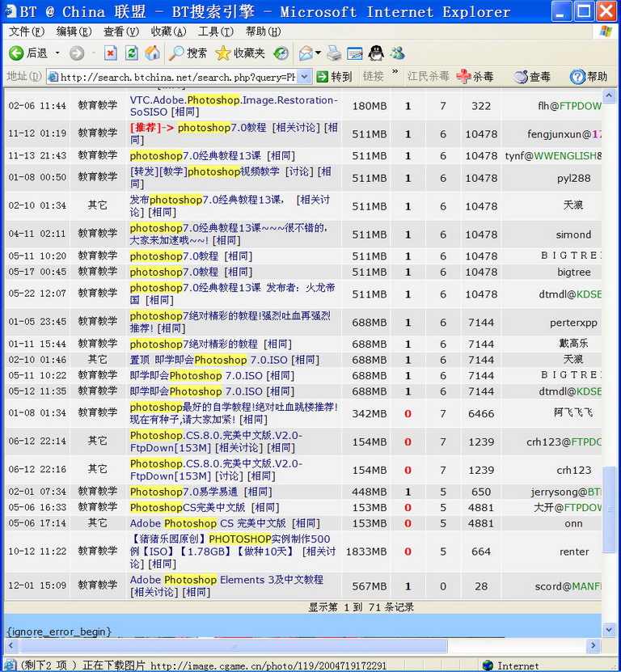621x672 pixels.
Task: Expand the address bar dropdown arrow
Action: click(x=304, y=77)
